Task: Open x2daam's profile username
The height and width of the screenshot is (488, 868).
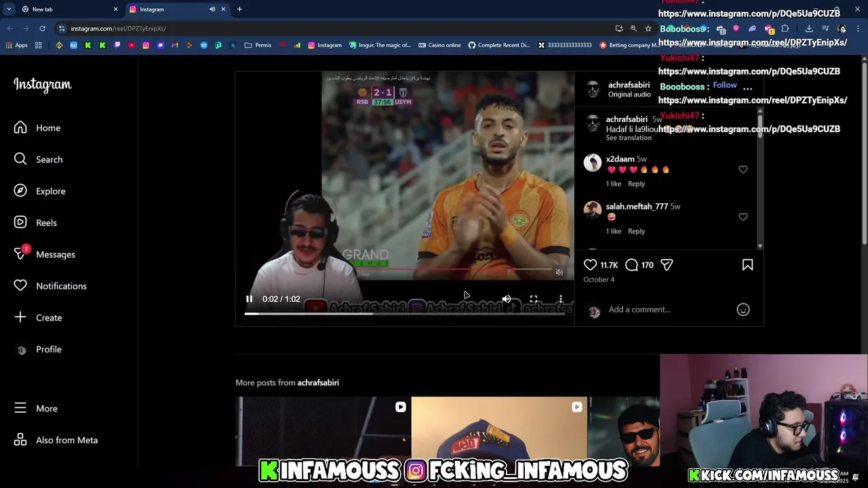Action: coord(620,159)
